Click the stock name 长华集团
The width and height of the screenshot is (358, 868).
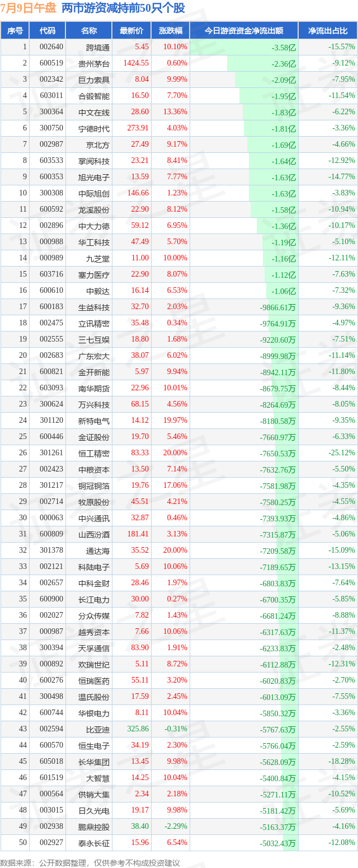point(94,762)
